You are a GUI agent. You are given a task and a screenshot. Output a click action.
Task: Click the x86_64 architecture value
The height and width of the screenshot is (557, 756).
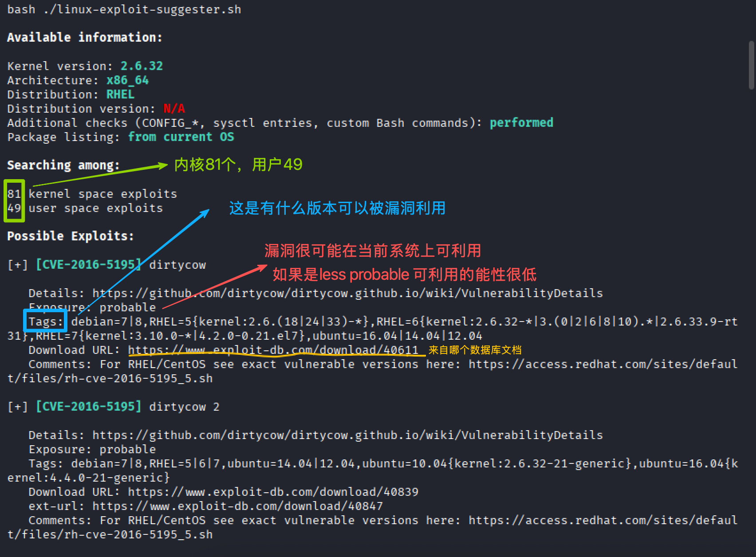[x=127, y=80]
